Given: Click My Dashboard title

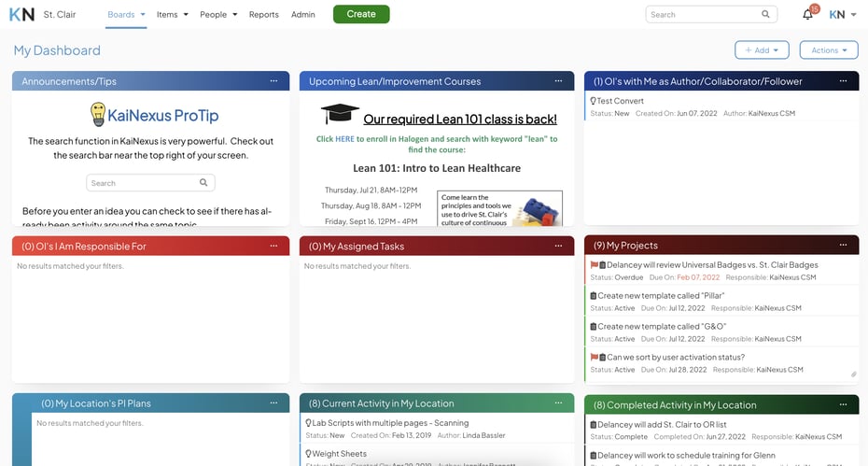Looking at the screenshot, I should point(57,50).
